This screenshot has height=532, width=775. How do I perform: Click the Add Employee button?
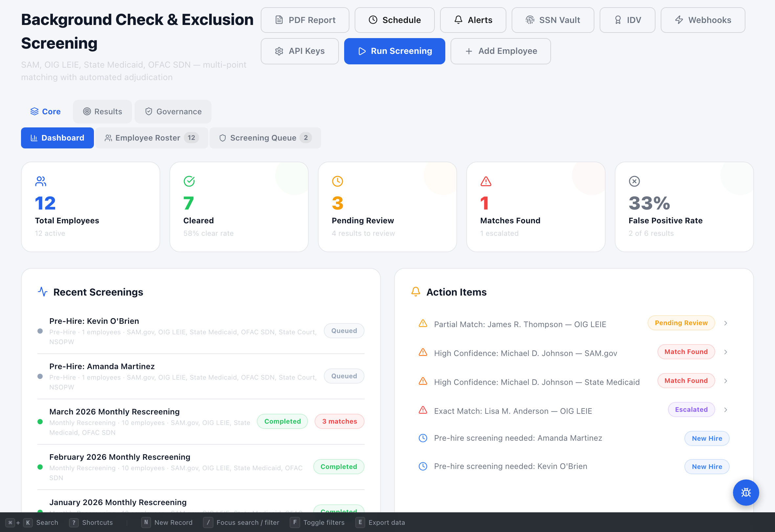click(500, 51)
